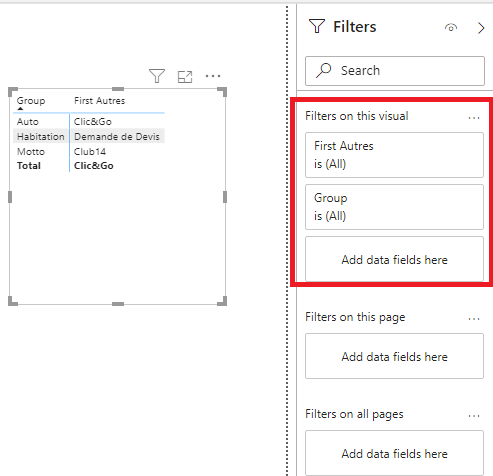Viewport: 493px width, 476px height.
Task: Click the bold Clic&Go total value
Action: pyautogui.click(x=94, y=166)
